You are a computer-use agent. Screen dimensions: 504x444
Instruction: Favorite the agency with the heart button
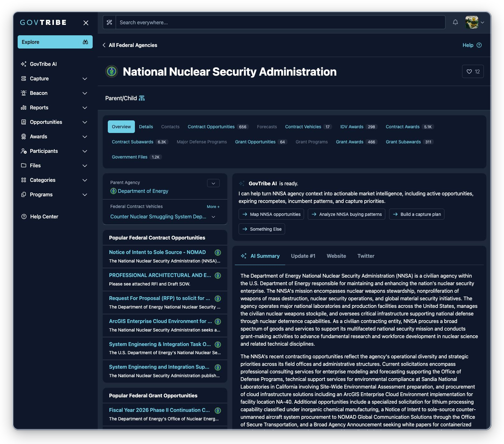pyautogui.click(x=473, y=72)
